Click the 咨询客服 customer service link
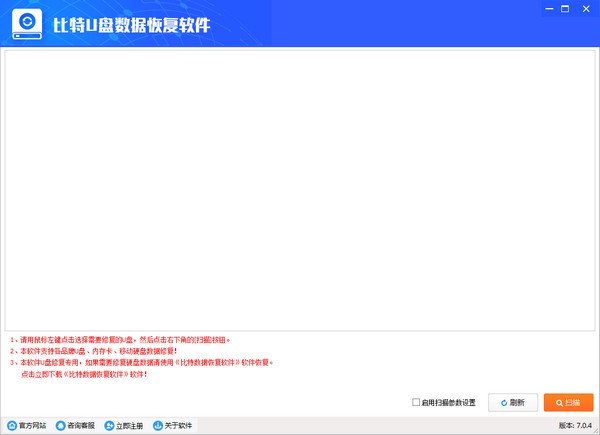 coord(75,425)
